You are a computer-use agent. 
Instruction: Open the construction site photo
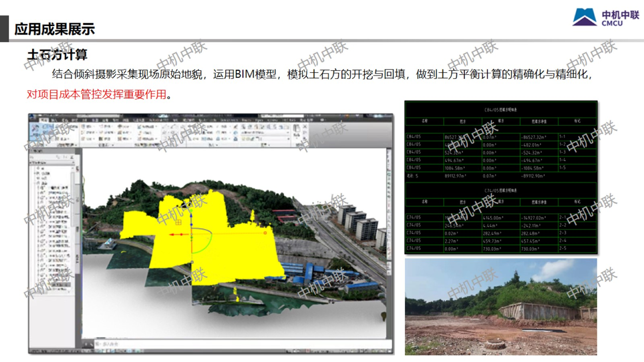pos(501,307)
